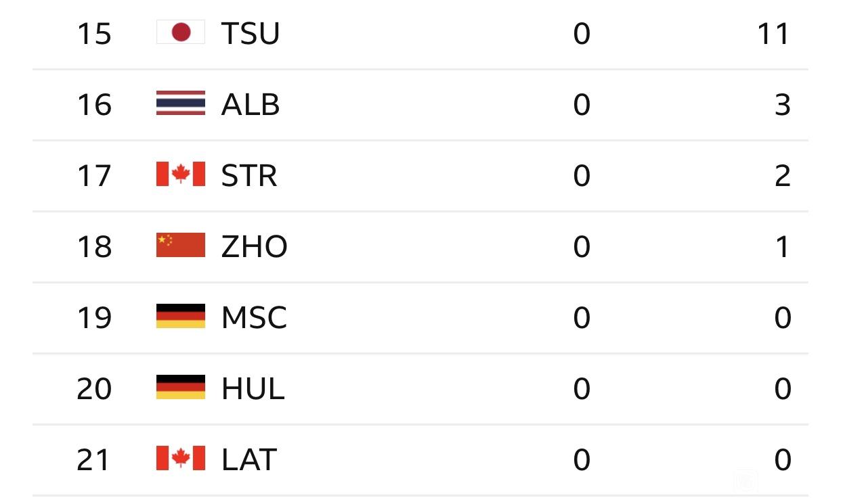Image resolution: width=841 pixels, height=504 pixels.
Task: Click ALB's points total of 3
Action: coord(782,105)
